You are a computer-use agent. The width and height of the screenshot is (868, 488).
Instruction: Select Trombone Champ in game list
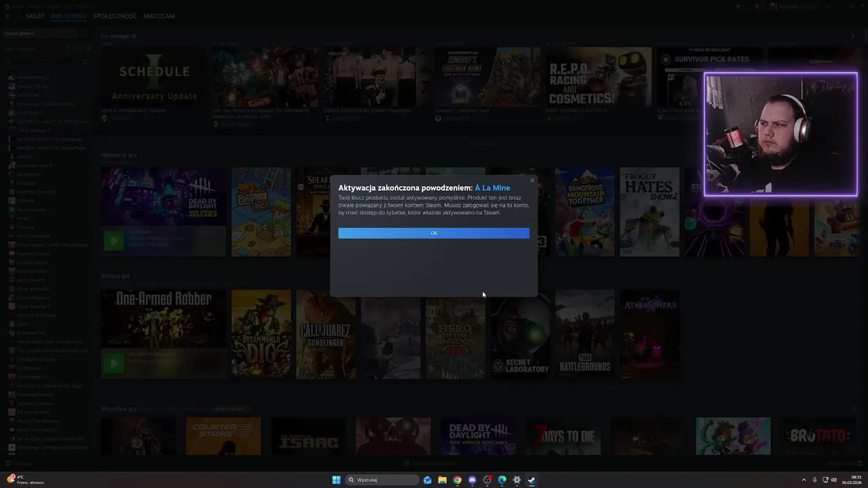tap(35, 394)
